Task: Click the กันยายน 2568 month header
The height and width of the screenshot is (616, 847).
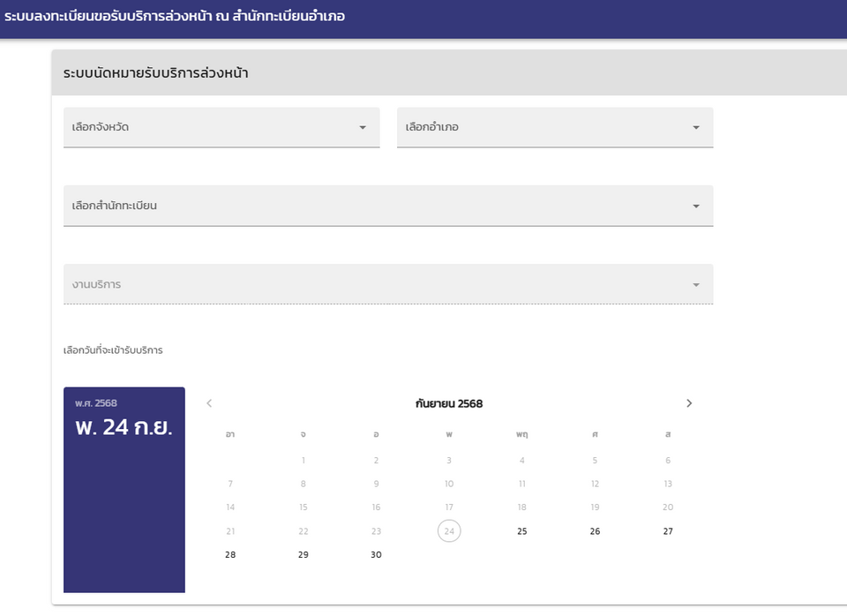Action: (449, 404)
